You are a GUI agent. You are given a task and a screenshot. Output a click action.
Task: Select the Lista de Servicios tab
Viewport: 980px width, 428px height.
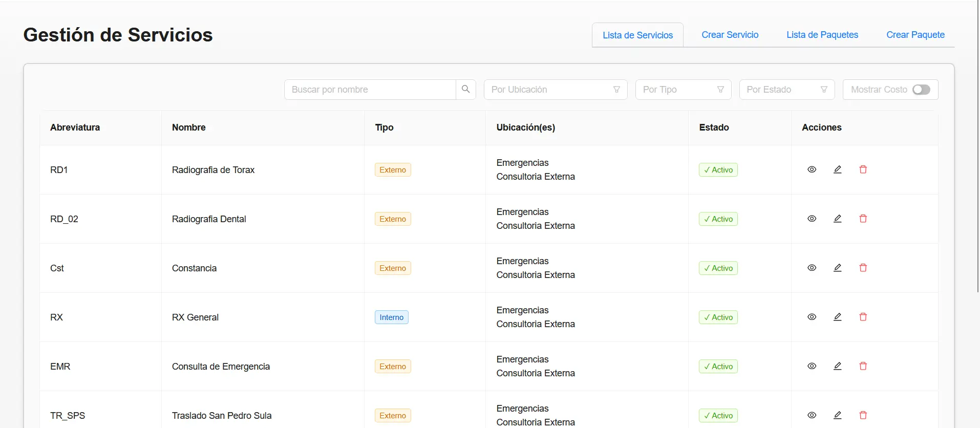637,35
